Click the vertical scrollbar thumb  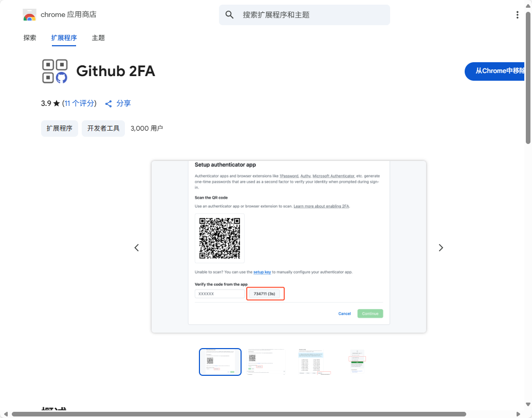tap(528, 78)
